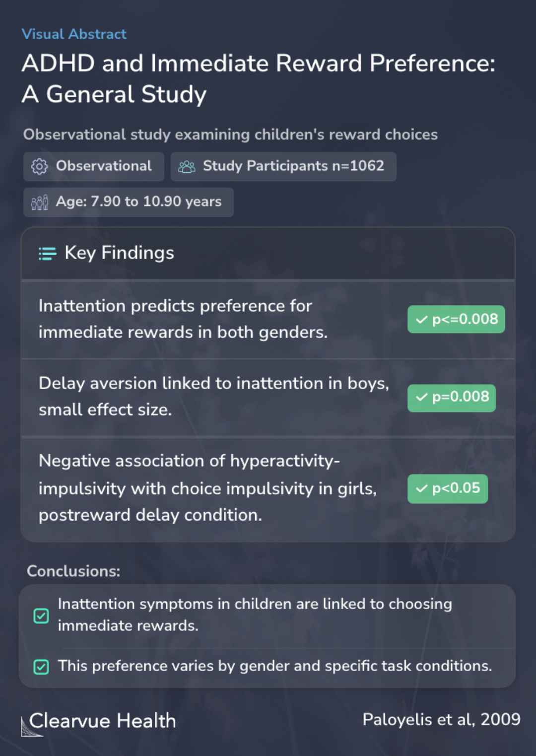Open the Visual Abstract link
The height and width of the screenshot is (756, 536).
(x=74, y=34)
